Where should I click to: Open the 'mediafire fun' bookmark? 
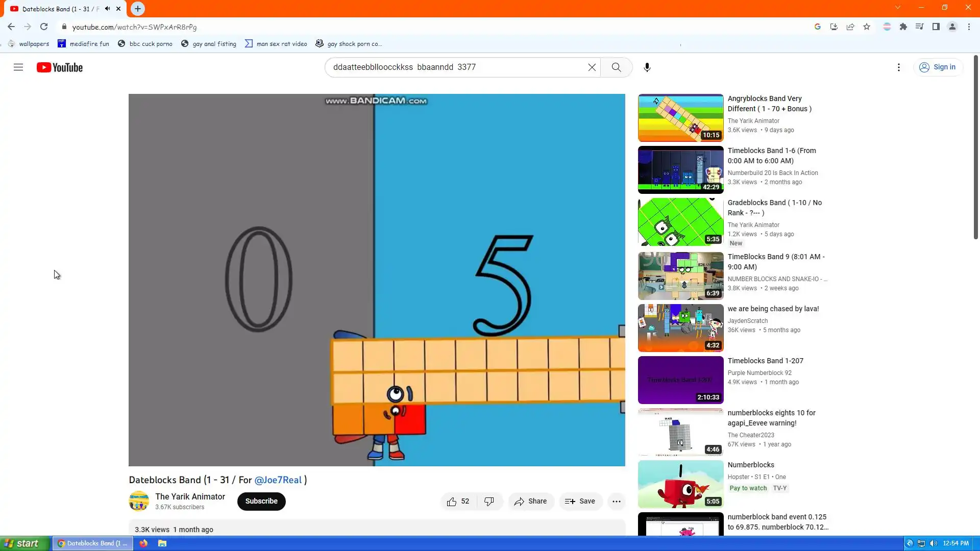coord(84,44)
